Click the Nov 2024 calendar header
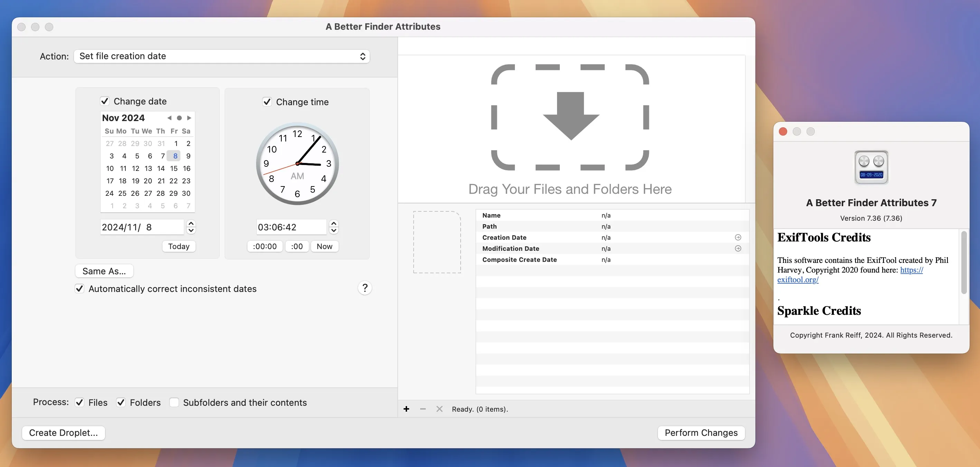Screen dimensions: 980x467 pyautogui.click(x=123, y=118)
